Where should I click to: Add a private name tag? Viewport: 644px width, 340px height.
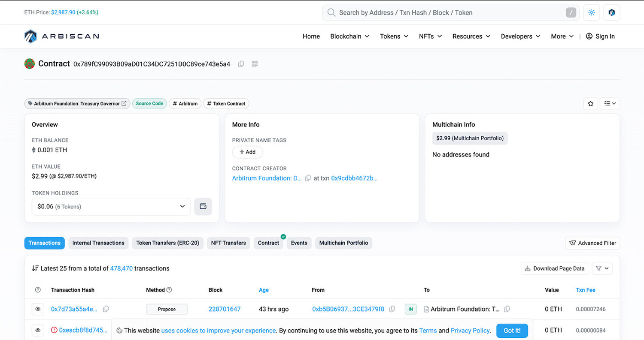[x=247, y=152]
